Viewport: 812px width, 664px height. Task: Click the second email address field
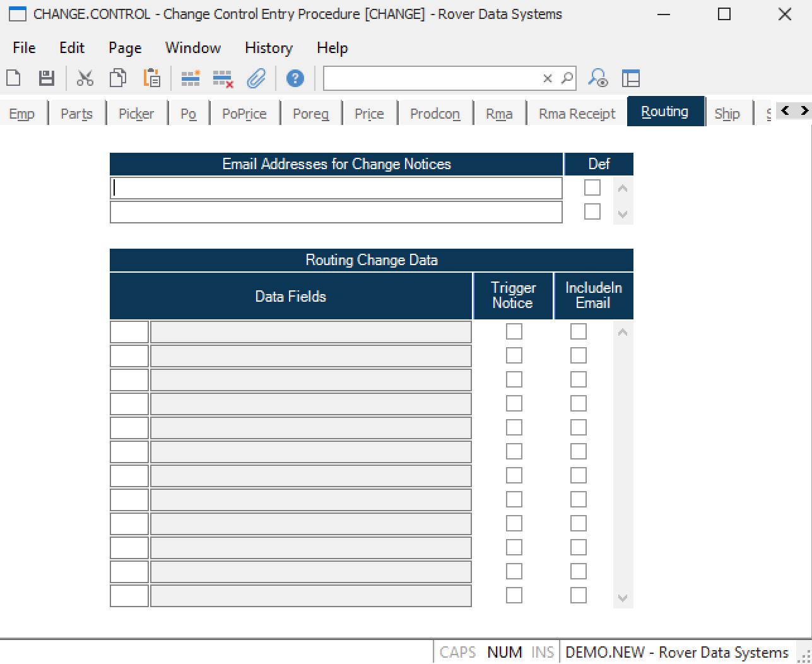[336, 212]
